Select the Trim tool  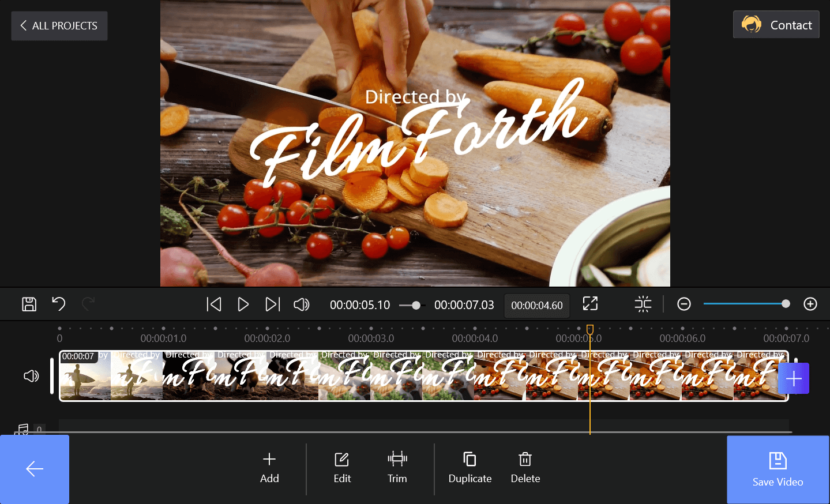[397, 468]
